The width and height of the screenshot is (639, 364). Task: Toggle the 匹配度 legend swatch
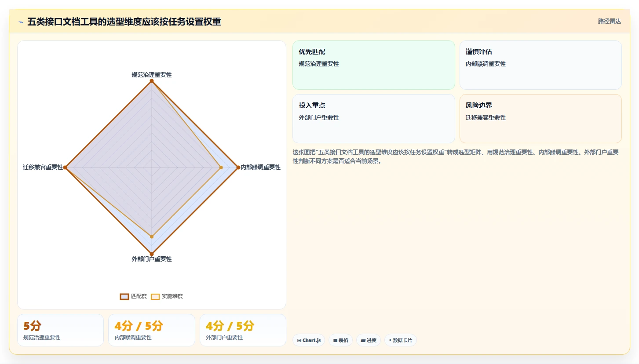124,296
